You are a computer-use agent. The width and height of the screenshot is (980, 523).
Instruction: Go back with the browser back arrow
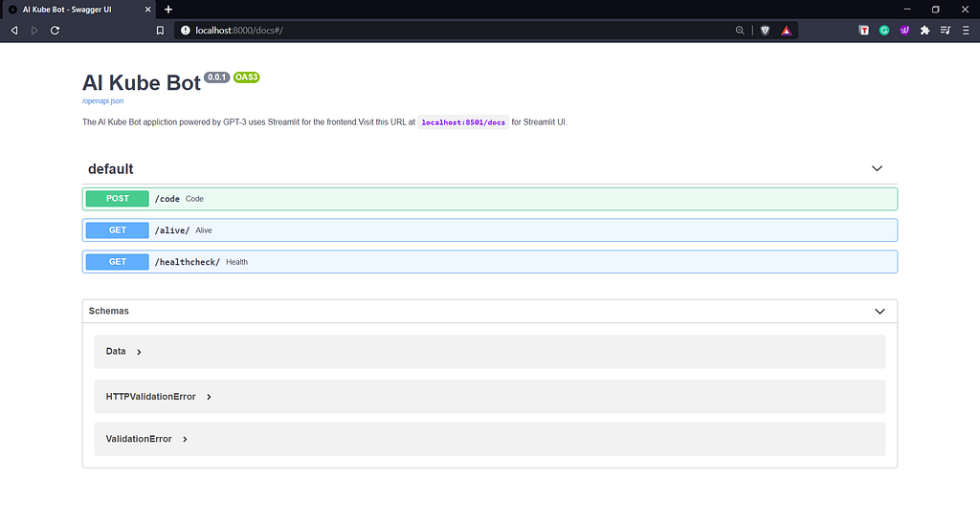point(14,30)
